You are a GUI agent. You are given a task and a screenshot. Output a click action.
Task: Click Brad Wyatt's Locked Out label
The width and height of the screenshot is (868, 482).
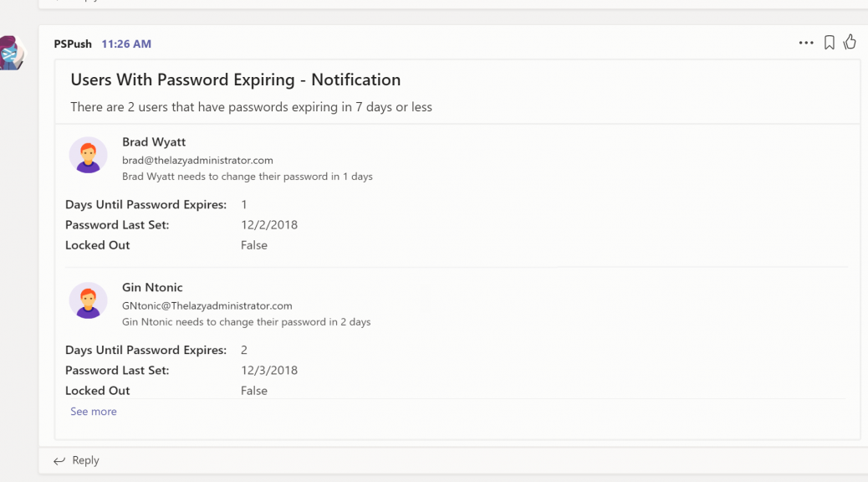pos(98,245)
